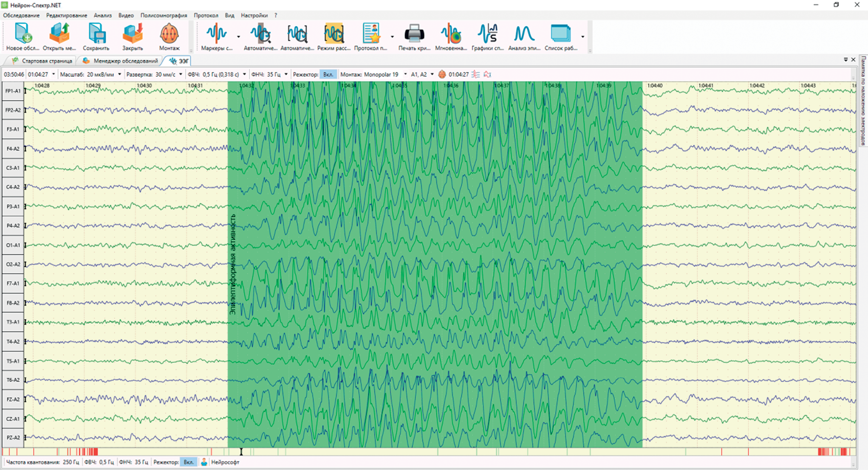Image resolution: width=868 pixels, height=470 pixels.
Task: Open the Анализ menu
Action: tap(103, 15)
